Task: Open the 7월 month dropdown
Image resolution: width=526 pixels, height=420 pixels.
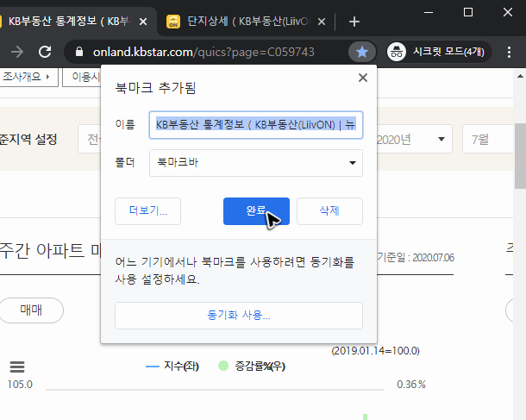Action: (x=488, y=139)
